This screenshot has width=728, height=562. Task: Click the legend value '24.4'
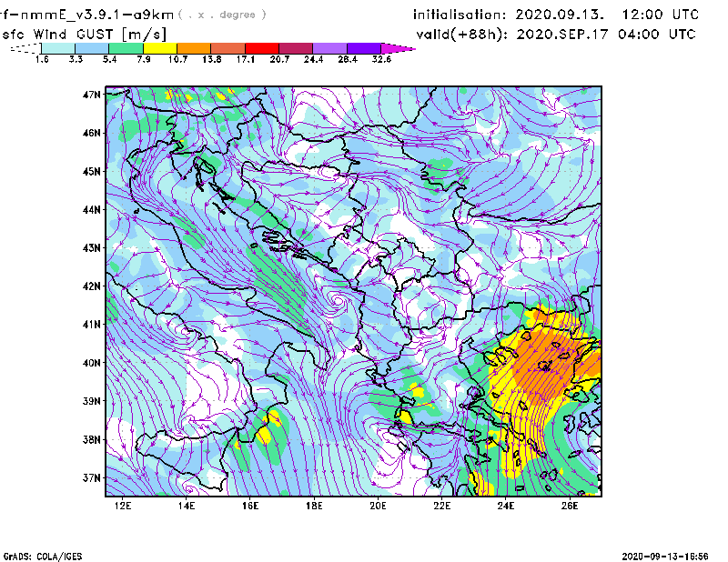click(313, 59)
